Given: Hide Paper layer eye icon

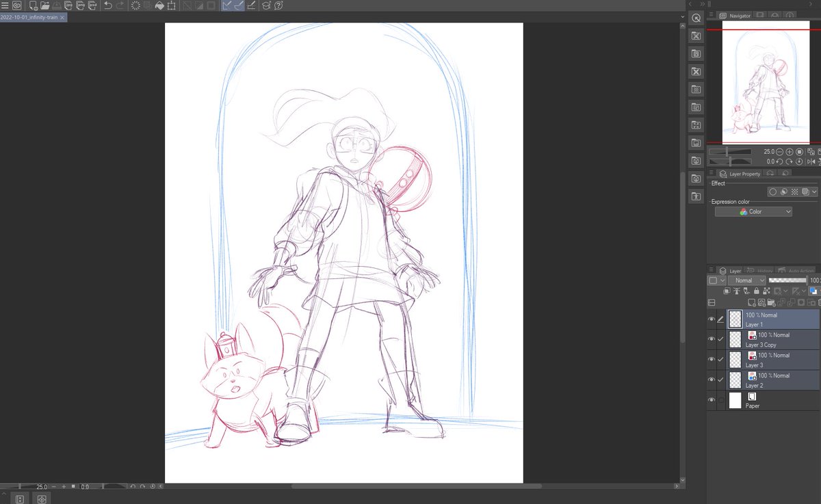Looking at the screenshot, I should click(x=712, y=400).
